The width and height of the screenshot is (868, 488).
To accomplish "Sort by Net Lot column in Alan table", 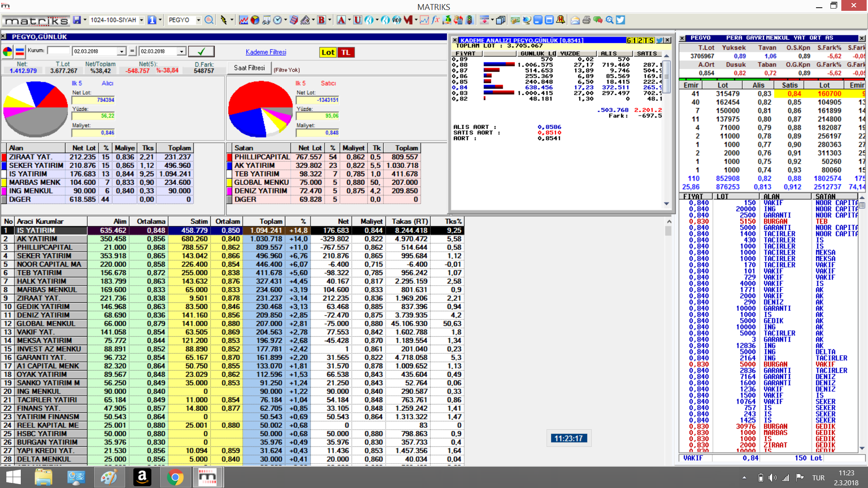I will pyautogui.click(x=82, y=148).
